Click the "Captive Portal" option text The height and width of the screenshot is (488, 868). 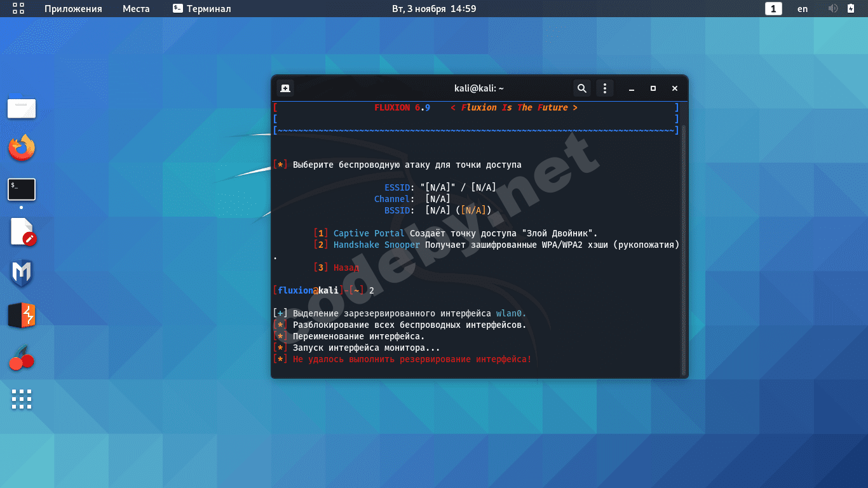click(369, 233)
